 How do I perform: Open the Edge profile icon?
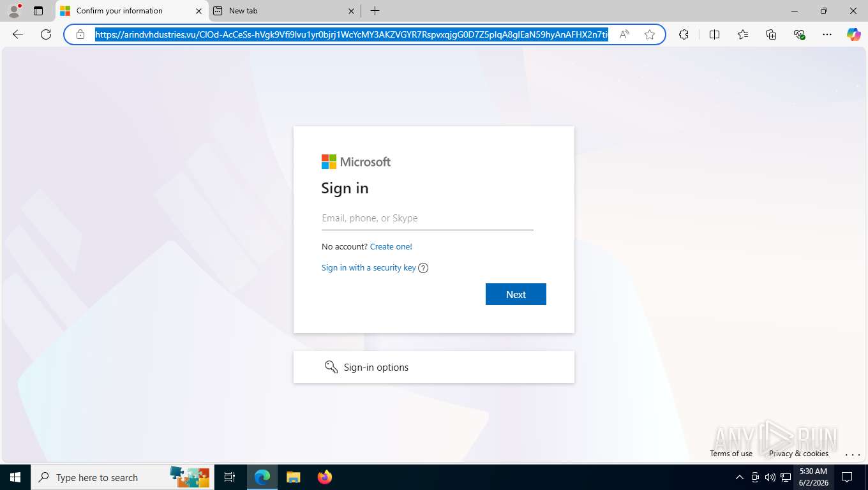pyautogui.click(x=14, y=11)
